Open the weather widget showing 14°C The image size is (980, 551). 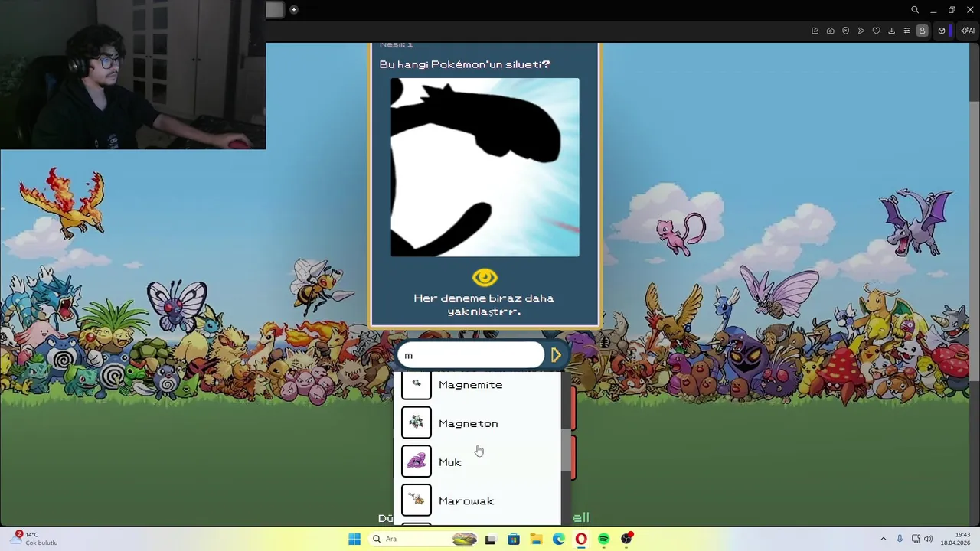tap(34, 539)
